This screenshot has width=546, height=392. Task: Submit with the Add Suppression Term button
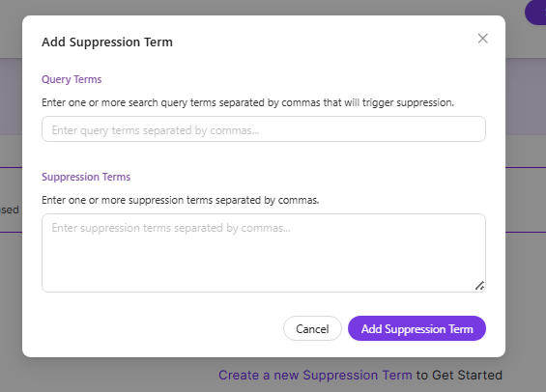pyautogui.click(x=417, y=328)
